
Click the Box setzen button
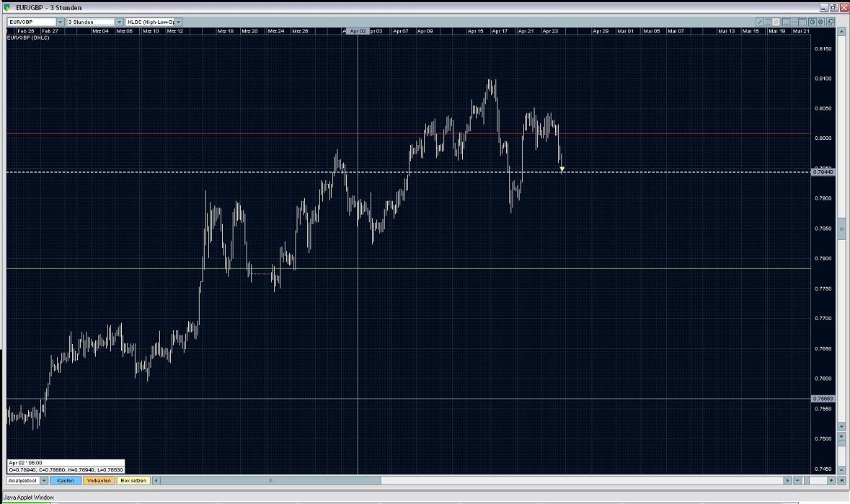(x=133, y=480)
